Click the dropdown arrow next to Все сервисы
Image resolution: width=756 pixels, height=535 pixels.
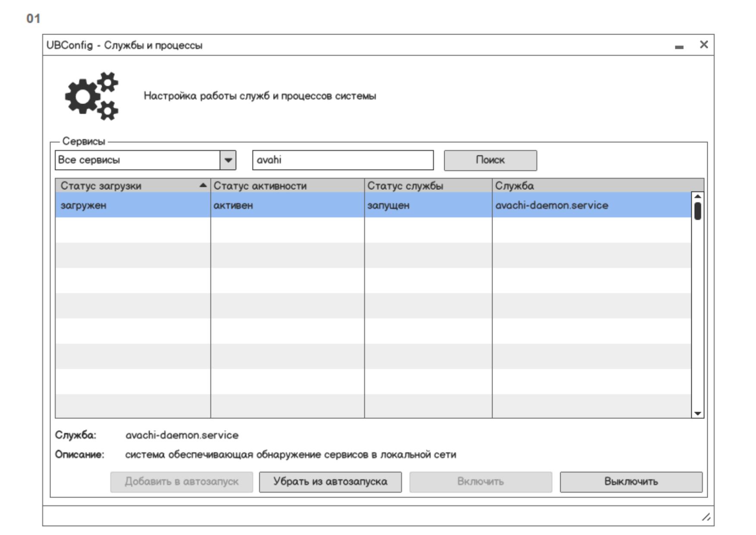tap(228, 160)
